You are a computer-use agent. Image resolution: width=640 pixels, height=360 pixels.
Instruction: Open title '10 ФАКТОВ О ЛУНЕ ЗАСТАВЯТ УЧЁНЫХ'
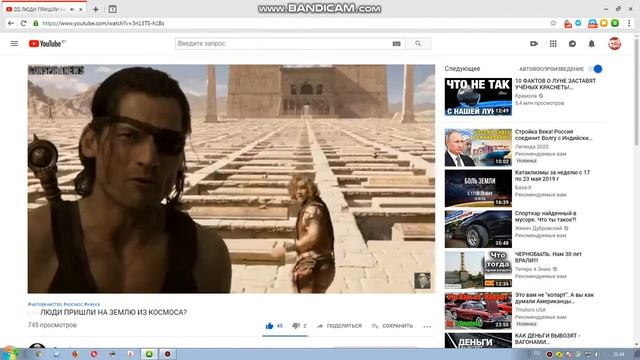(555, 84)
